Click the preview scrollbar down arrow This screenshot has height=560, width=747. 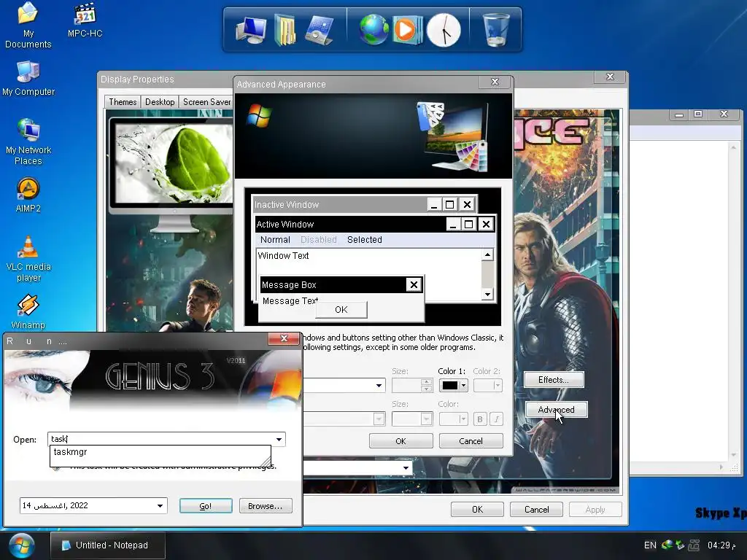(487, 294)
